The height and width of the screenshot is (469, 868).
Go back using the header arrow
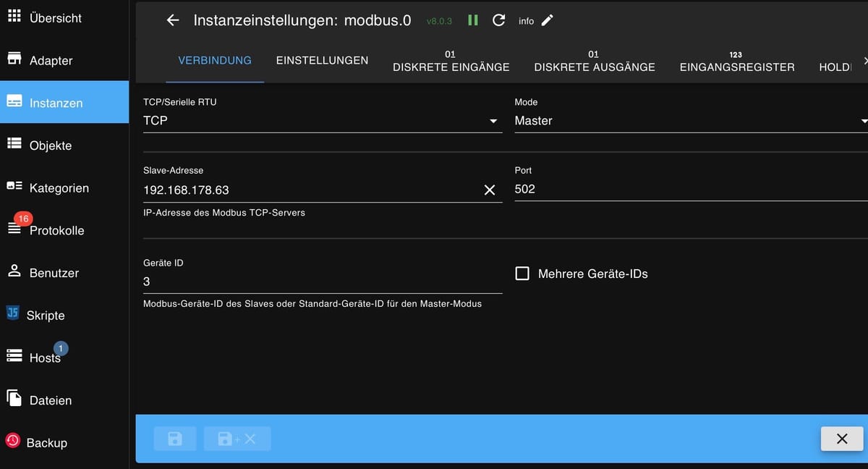[173, 21]
